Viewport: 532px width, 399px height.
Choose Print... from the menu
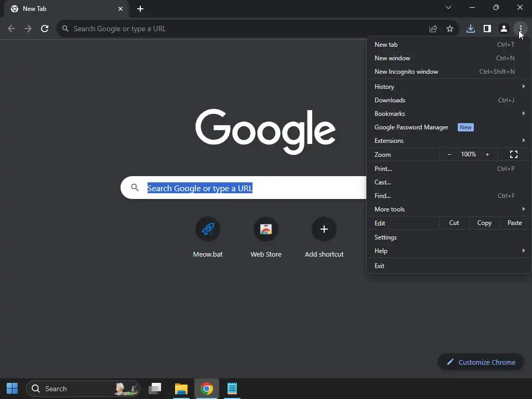pos(449,169)
